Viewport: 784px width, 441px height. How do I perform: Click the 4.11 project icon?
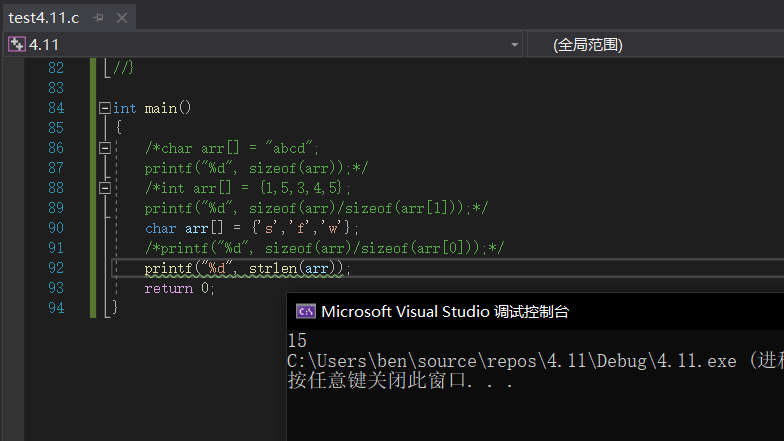[16, 44]
